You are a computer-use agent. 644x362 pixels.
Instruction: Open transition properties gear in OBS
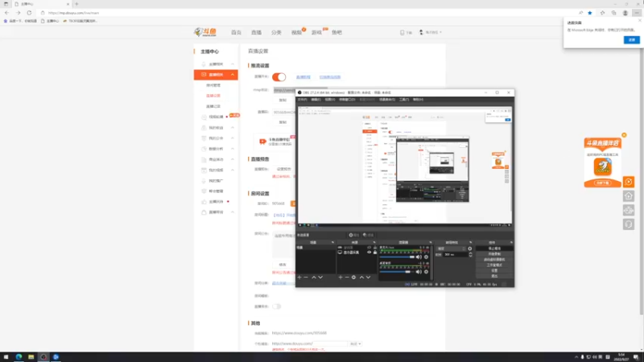point(470,249)
